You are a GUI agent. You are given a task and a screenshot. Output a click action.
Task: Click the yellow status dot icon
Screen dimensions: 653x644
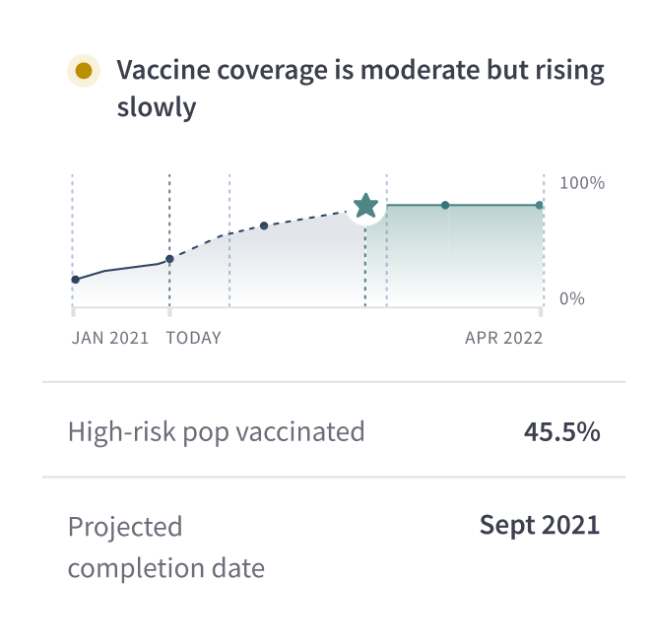click(x=84, y=71)
